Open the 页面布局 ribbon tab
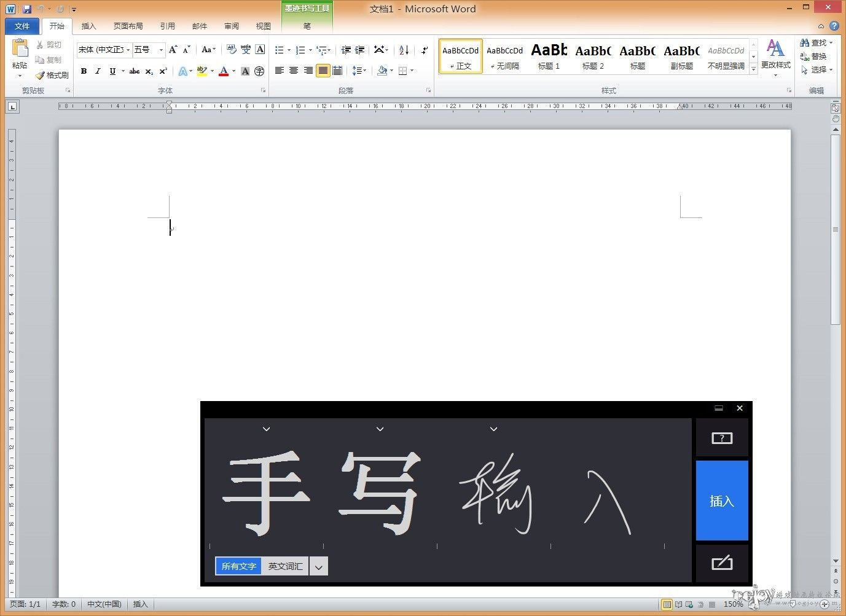The image size is (846, 616). pos(128,26)
